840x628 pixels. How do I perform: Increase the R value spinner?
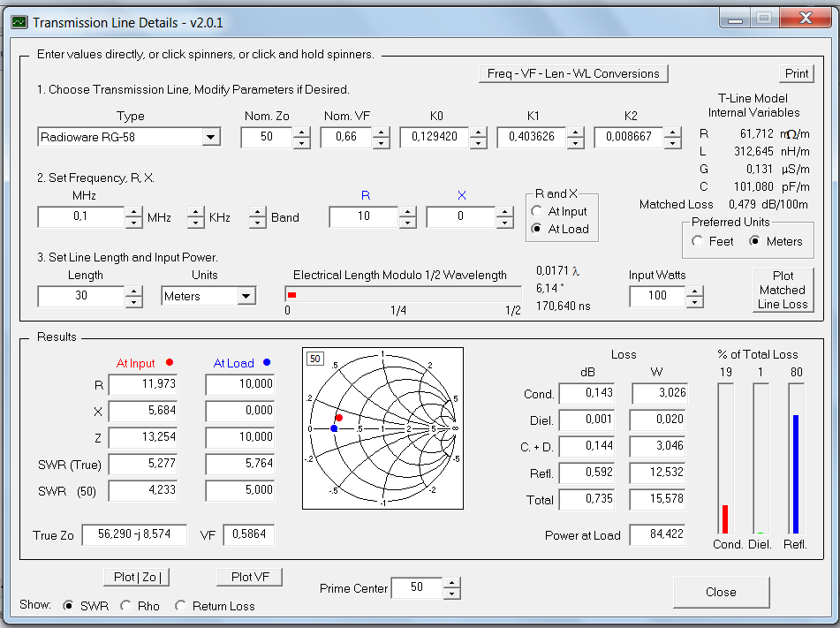point(408,212)
